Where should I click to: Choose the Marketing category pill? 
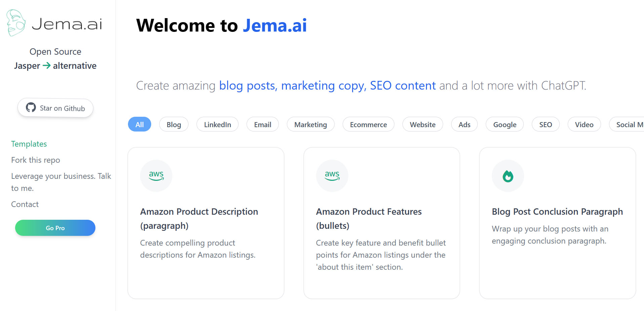coord(310,124)
